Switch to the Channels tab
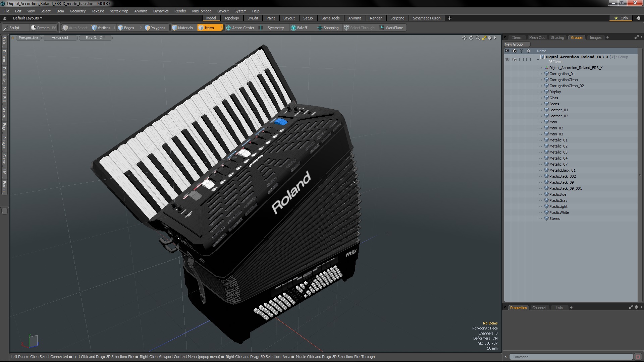The height and width of the screenshot is (362, 644). [x=539, y=308]
